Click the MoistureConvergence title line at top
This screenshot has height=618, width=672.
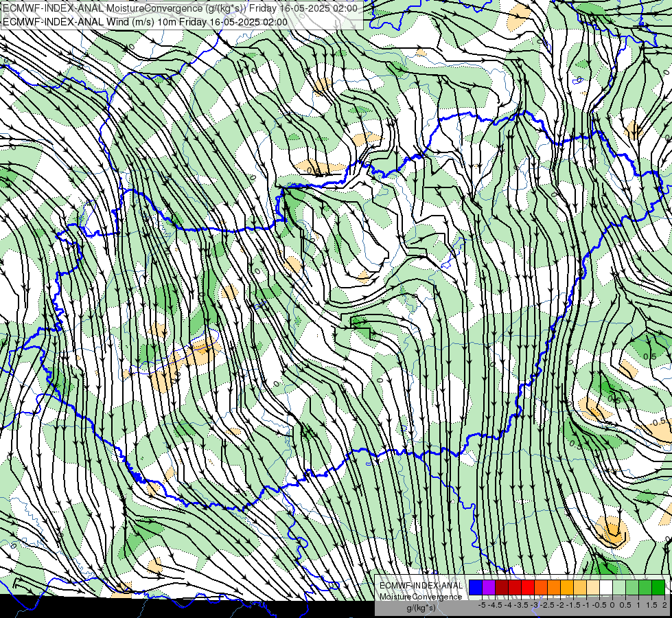coord(180,8)
